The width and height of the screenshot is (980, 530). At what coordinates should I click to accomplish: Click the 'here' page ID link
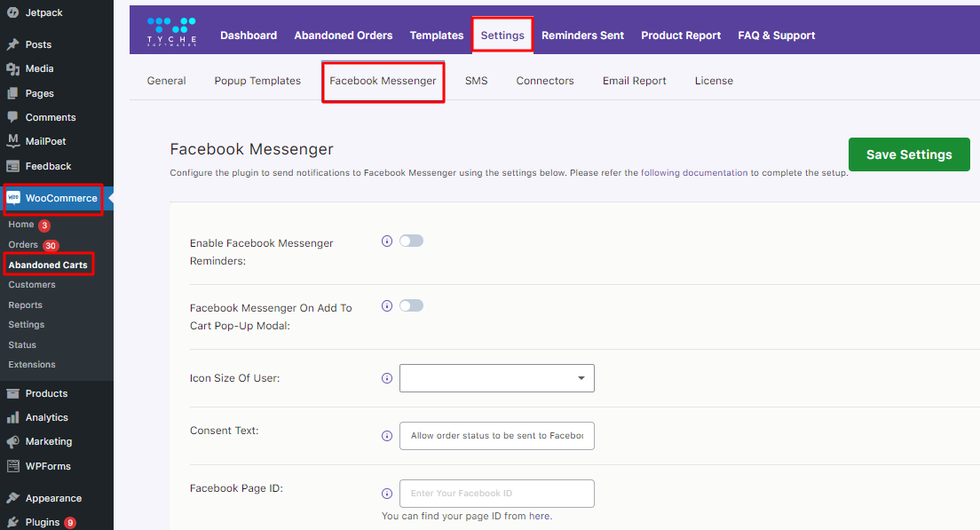pos(540,517)
